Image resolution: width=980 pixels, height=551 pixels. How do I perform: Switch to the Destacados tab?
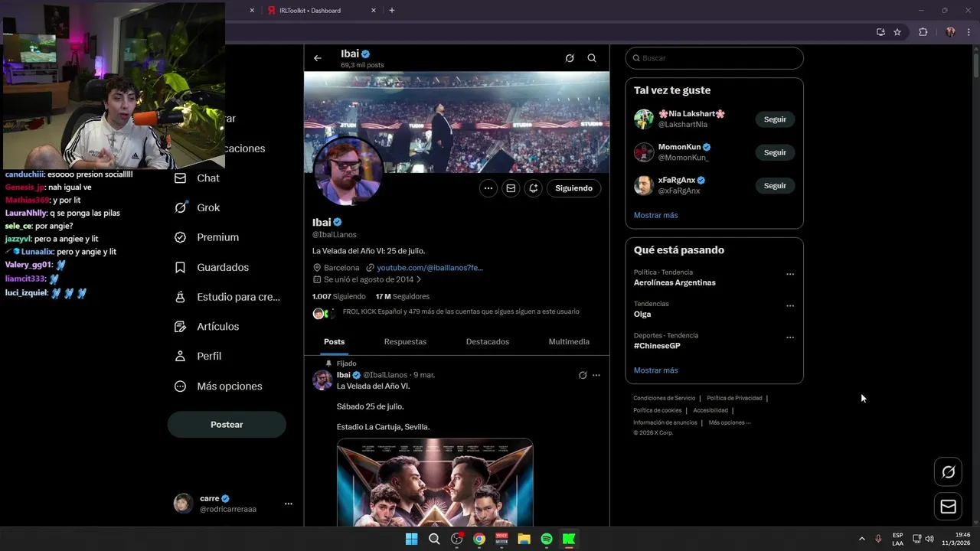coord(488,342)
